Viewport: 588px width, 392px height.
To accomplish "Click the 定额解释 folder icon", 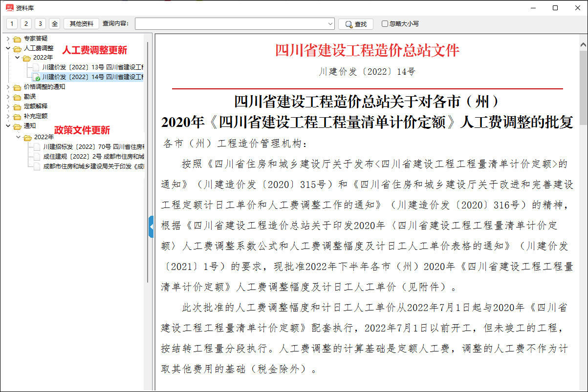I will tap(17, 107).
